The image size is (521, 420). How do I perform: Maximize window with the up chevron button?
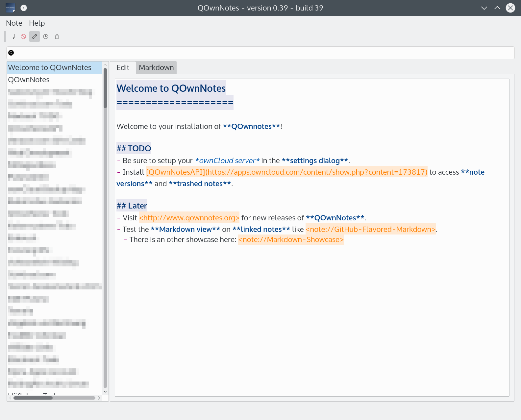497,8
